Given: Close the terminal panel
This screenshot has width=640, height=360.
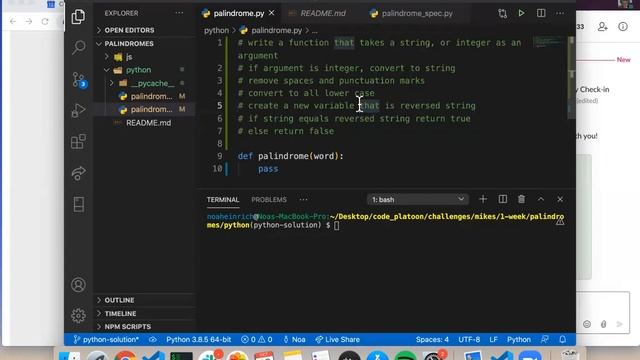Looking at the screenshot, I should (560, 199).
